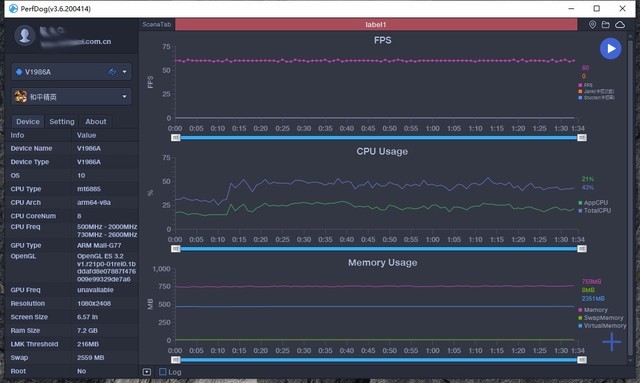The height and width of the screenshot is (383, 640).
Task: Click the USB connection icon beside V1986A
Action: [112, 72]
